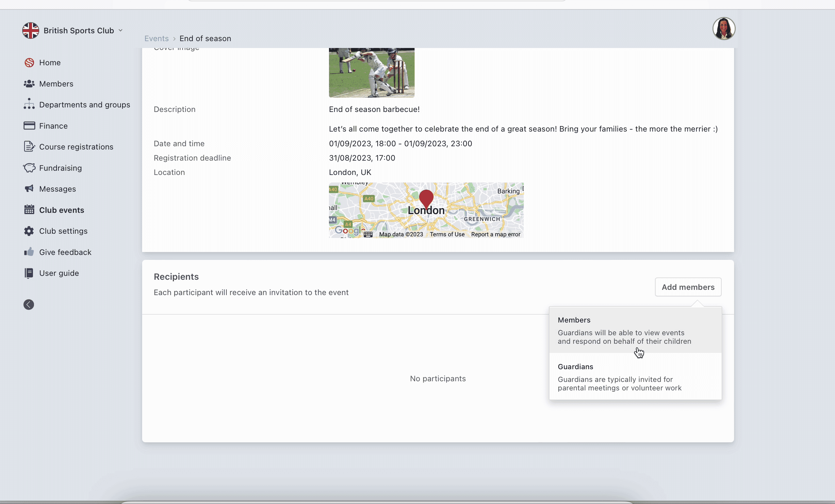Click the cricket cover image thumbnail
Viewport: 835px width, 504px height.
click(x=371, y=72)
